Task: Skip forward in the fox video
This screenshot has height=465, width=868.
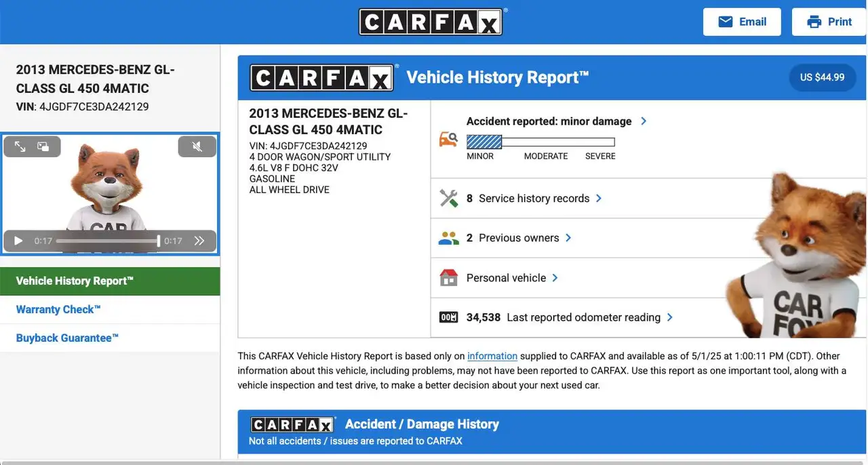Action: [x=199, y=241]
